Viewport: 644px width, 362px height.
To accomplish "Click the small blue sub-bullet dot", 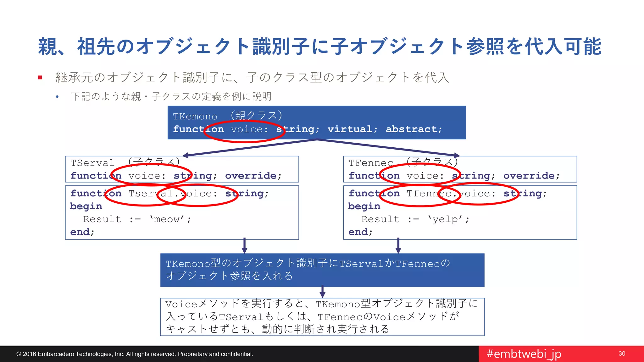I will coord(57,97).
